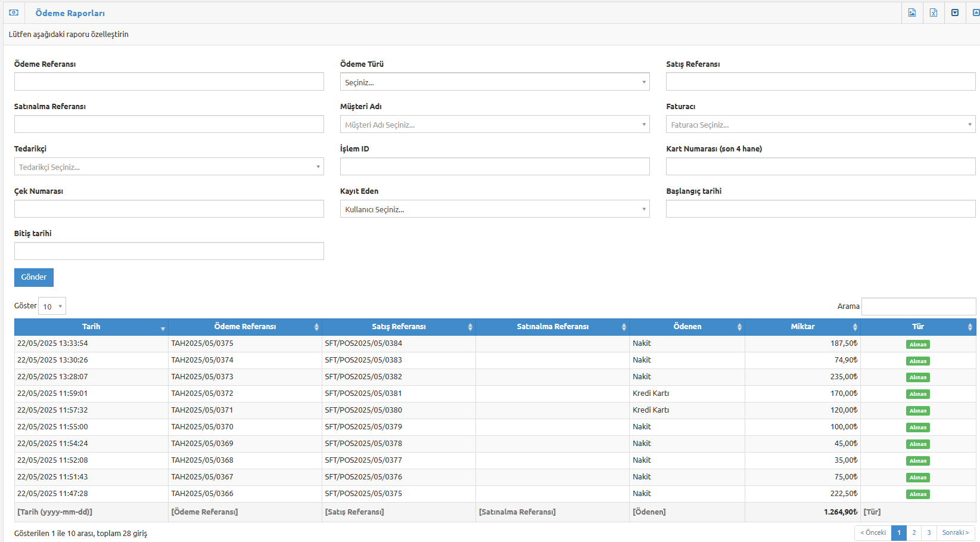Sort by Ödeme Referansı column header

(x=245, y=327)
